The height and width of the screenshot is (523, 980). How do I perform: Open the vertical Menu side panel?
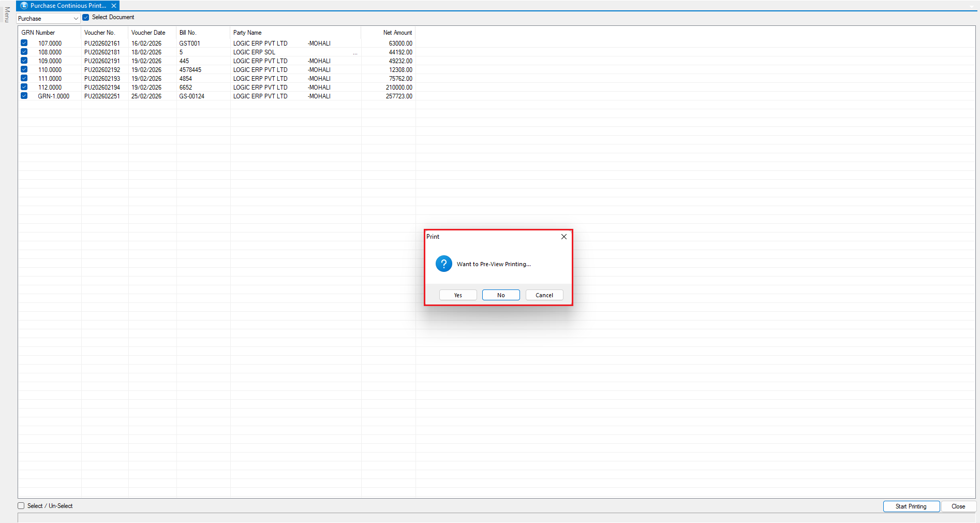(x=7, y=14)
